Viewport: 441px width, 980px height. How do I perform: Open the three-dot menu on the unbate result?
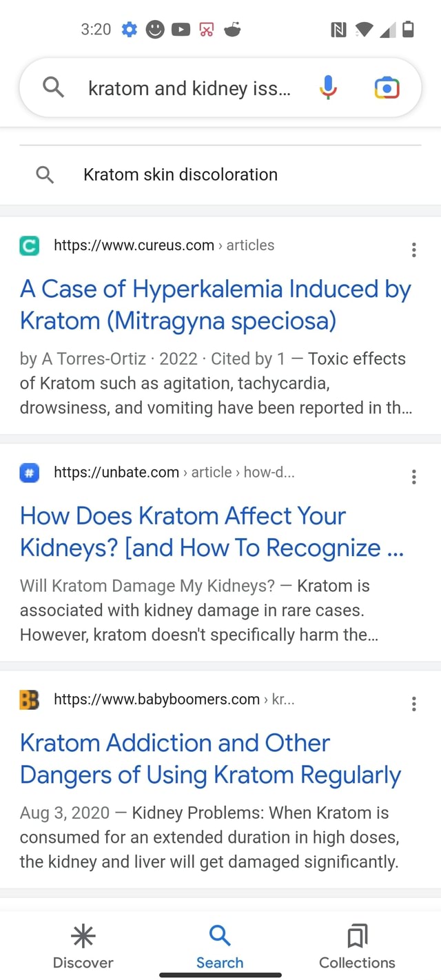click(x=413, y=477)
